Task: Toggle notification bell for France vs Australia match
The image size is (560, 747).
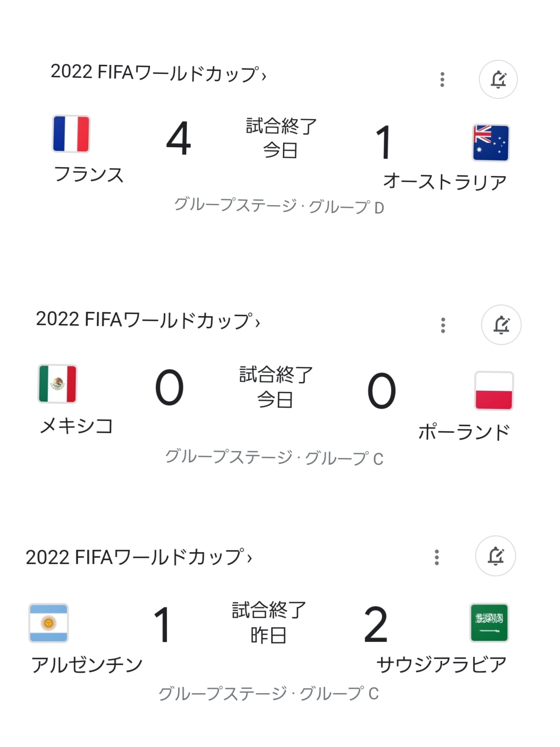Action: (498, 79)
